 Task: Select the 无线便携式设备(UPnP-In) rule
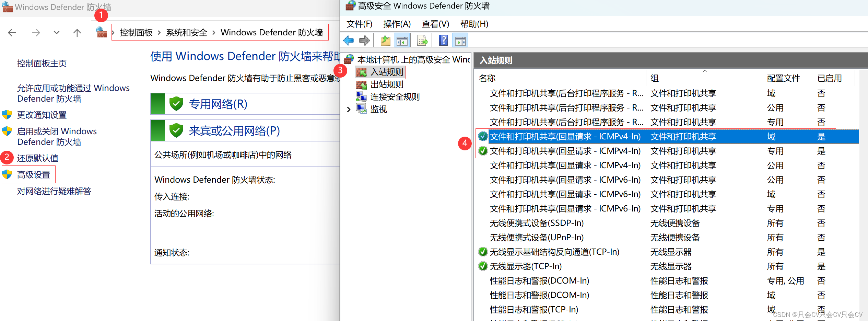tap(537, 237)
